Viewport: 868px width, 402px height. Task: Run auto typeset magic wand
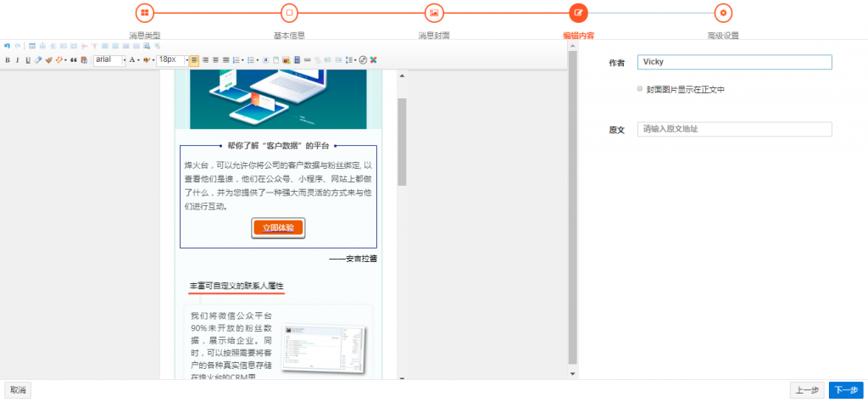59,60
